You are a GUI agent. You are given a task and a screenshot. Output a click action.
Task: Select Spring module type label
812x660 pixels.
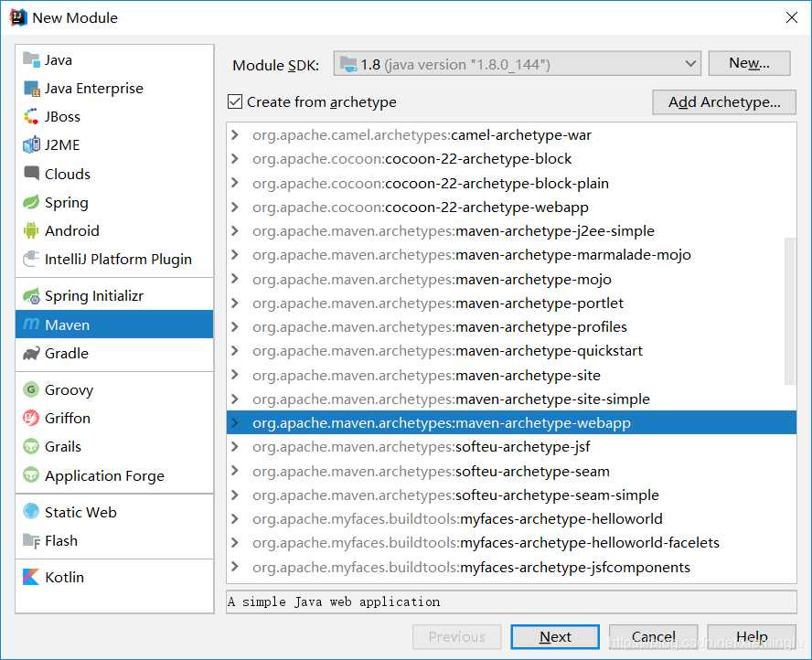click(66, 202)
